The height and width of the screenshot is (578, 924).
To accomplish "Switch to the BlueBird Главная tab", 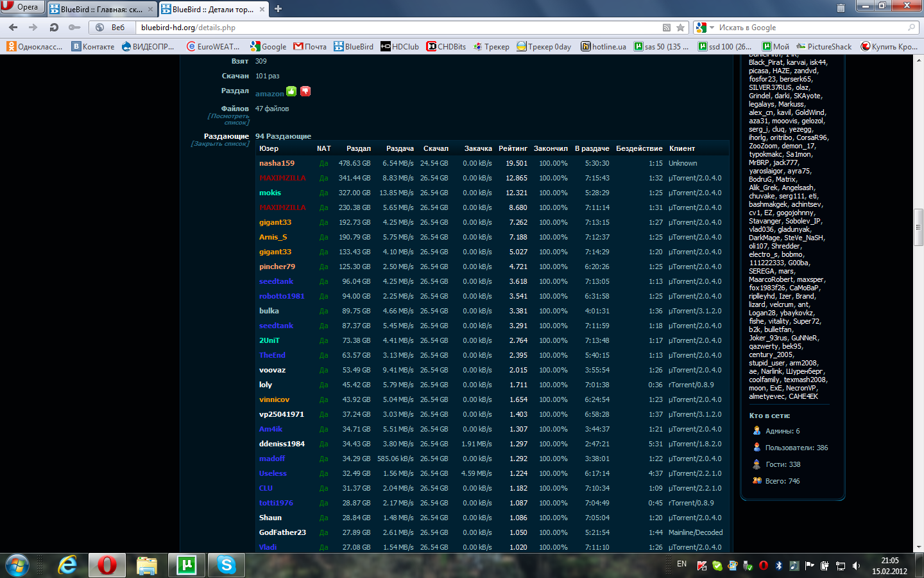I will coord(101,9).
